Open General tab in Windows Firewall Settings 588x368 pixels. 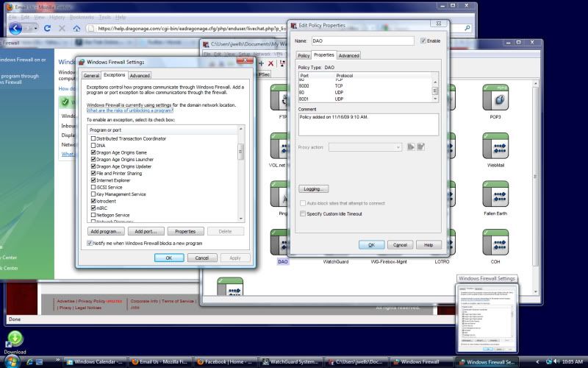pyautogui.click(x=91, y=75)
